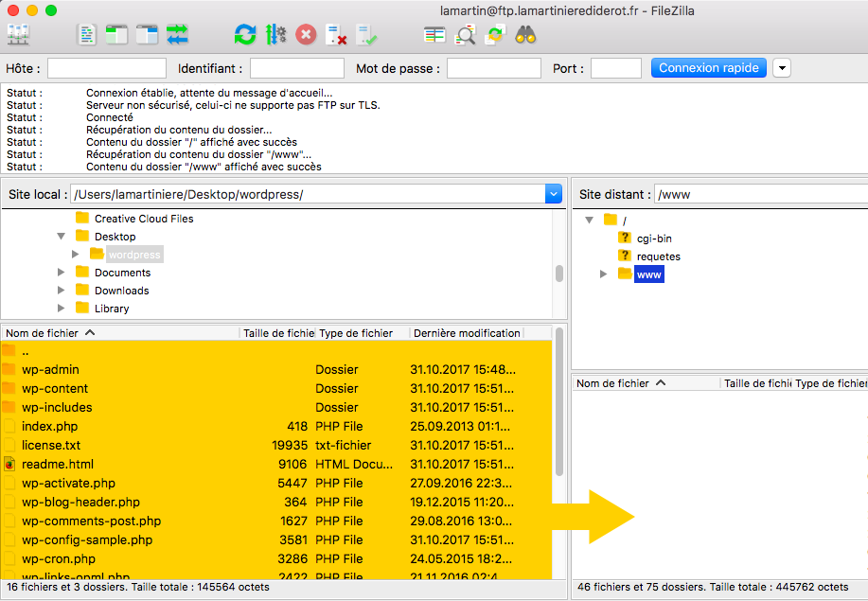Toggle message log display icon

[x=87, y=36]
